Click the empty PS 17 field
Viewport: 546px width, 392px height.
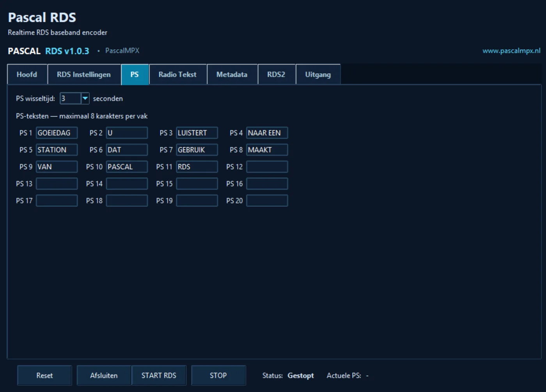(57, 201)
